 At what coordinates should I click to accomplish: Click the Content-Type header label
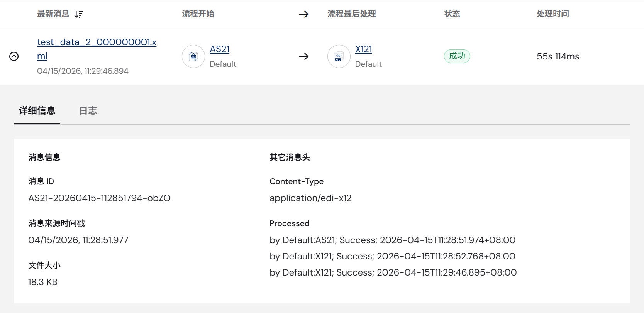click(297, 181)
